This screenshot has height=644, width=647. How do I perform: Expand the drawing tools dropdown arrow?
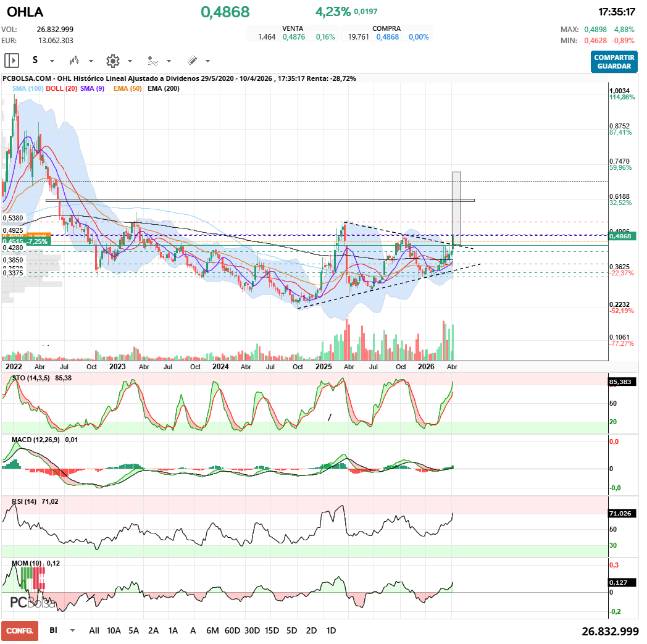(207, 61)
